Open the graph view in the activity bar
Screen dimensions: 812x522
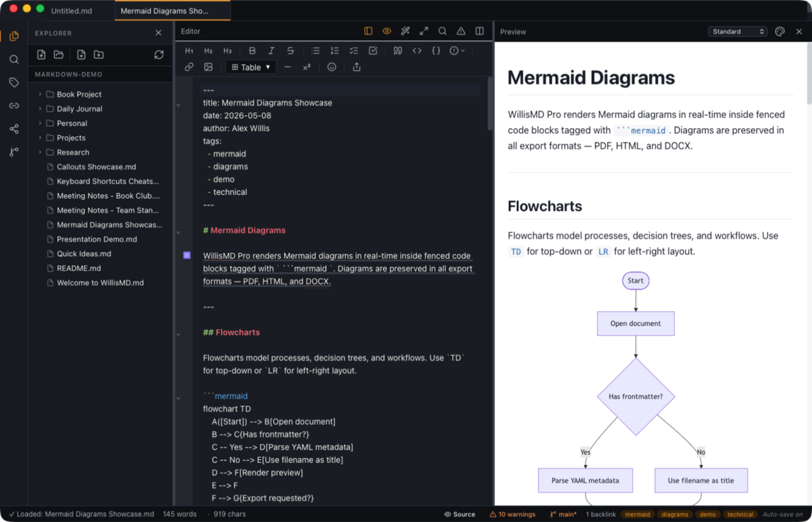click(14, 129)
